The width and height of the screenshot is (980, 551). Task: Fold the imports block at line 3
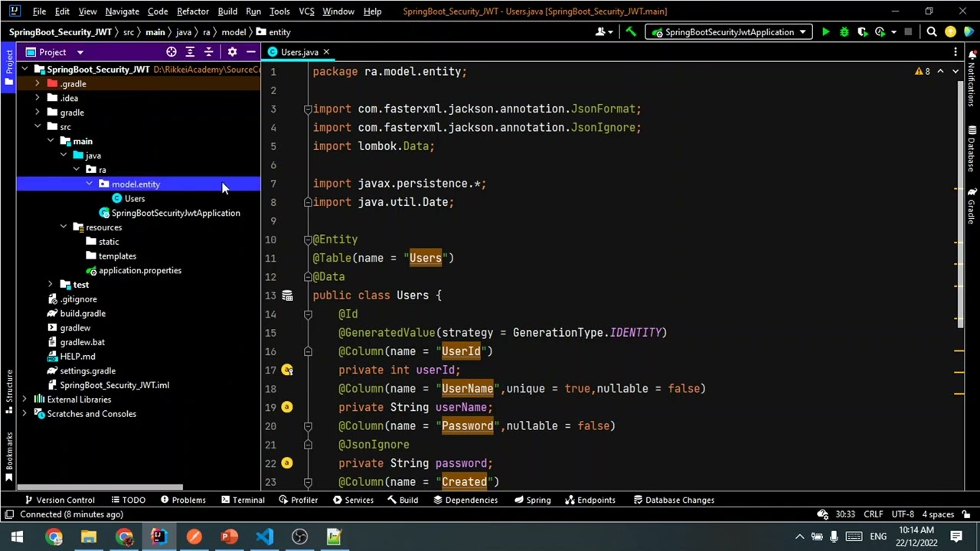pyautogui.click(x=308, y=109)
